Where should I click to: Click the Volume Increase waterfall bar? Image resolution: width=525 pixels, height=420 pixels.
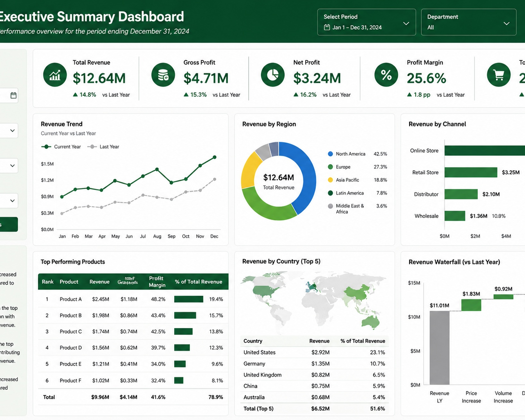tap(503, 297)
